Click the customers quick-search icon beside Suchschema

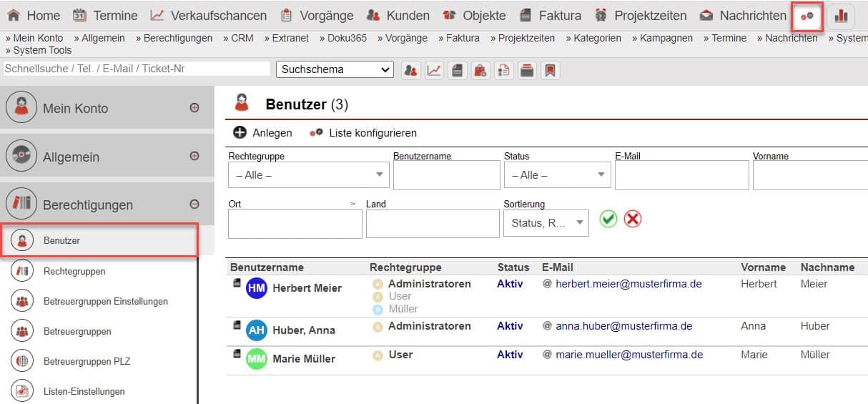coord(410,70)
